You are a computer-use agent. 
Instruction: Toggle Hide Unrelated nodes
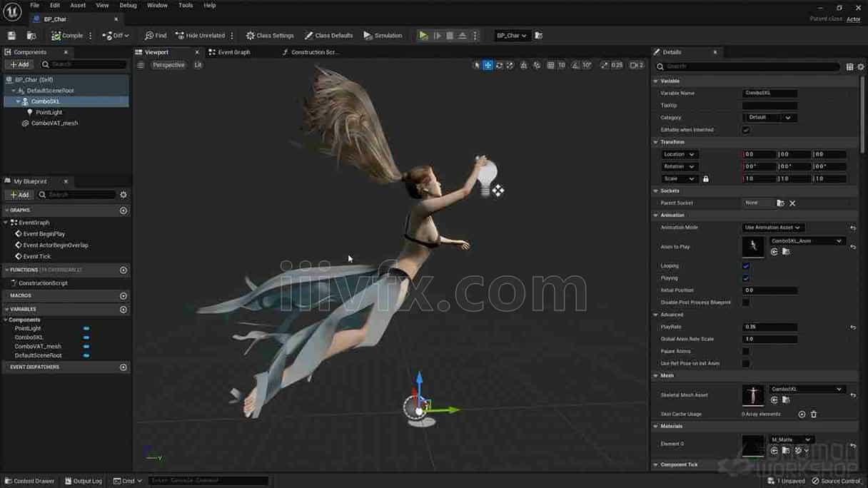point(201,36)
